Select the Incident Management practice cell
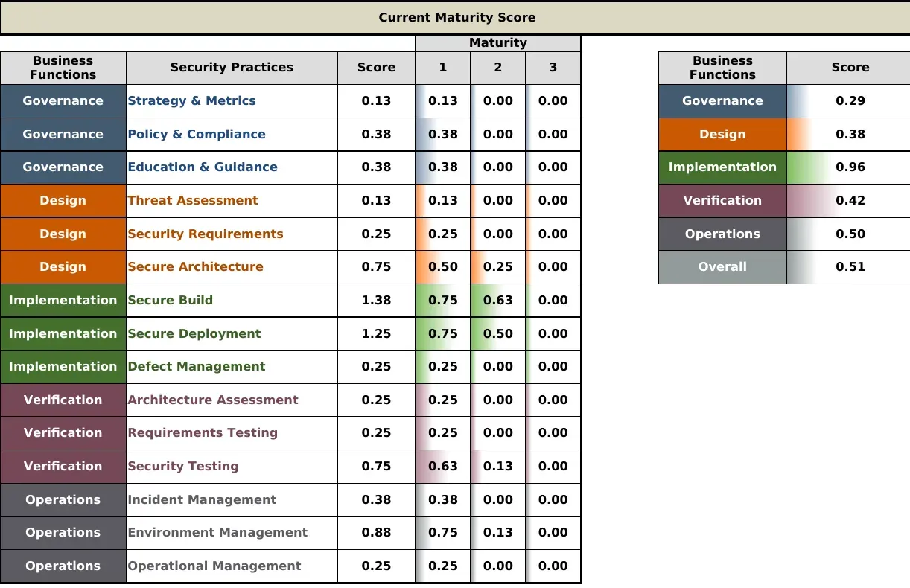This screenshot has height=588, width=910. pos(232,499)
